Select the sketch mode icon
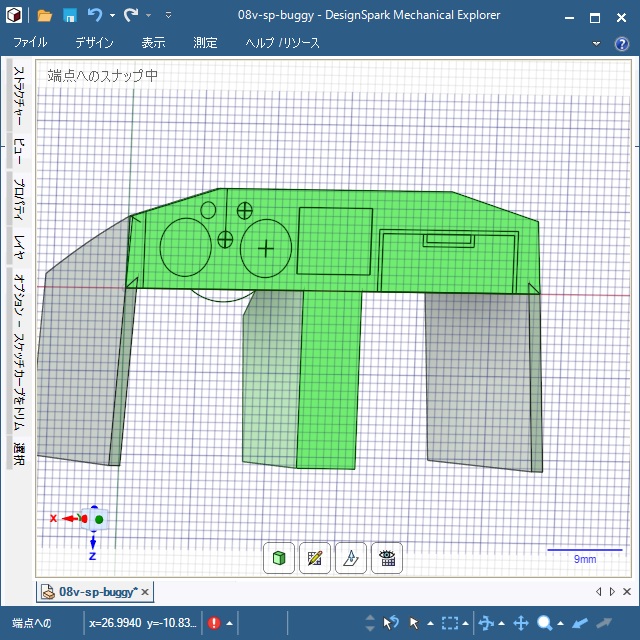Screen dimensions: 640x640 tap(315, 558)
